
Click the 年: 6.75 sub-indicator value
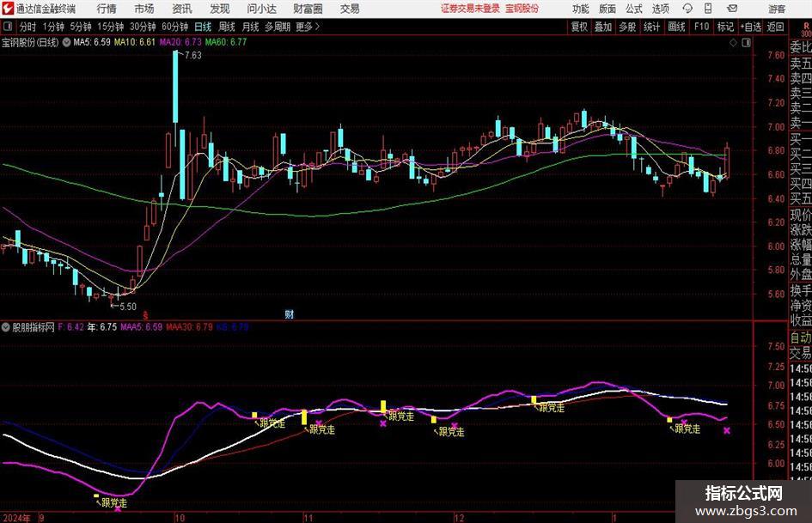(x=102, y=327)
